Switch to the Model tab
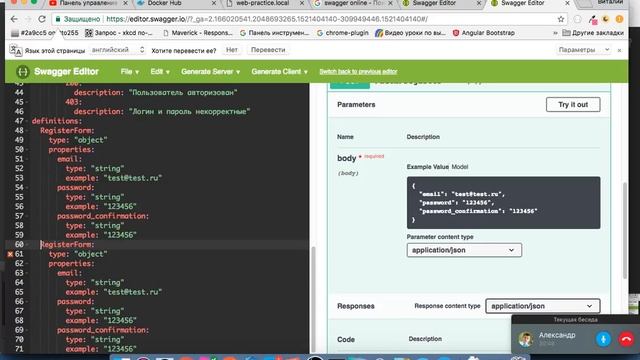This screenshot has height=360, width=640. [x=460, y=167]
